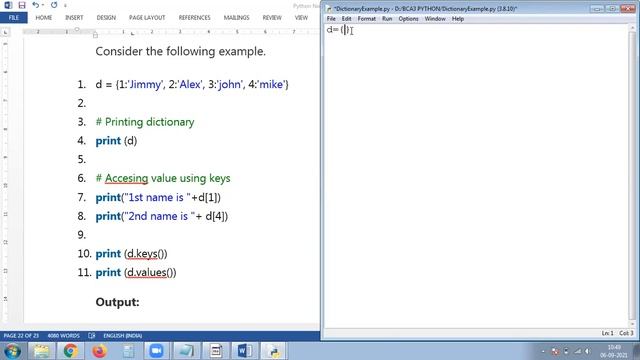Click the first-line indent marker on ruler

point(77,29)
